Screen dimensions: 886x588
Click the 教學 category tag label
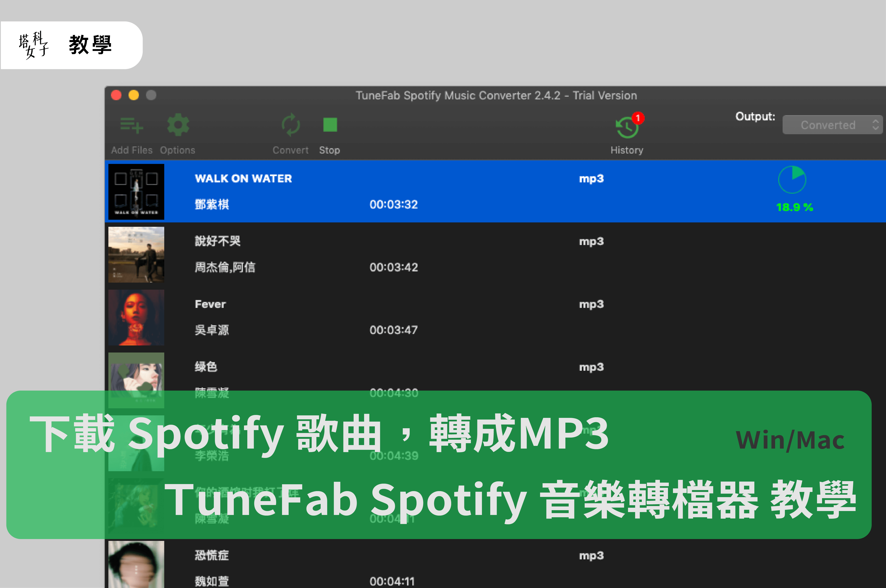tap(90, 45)
